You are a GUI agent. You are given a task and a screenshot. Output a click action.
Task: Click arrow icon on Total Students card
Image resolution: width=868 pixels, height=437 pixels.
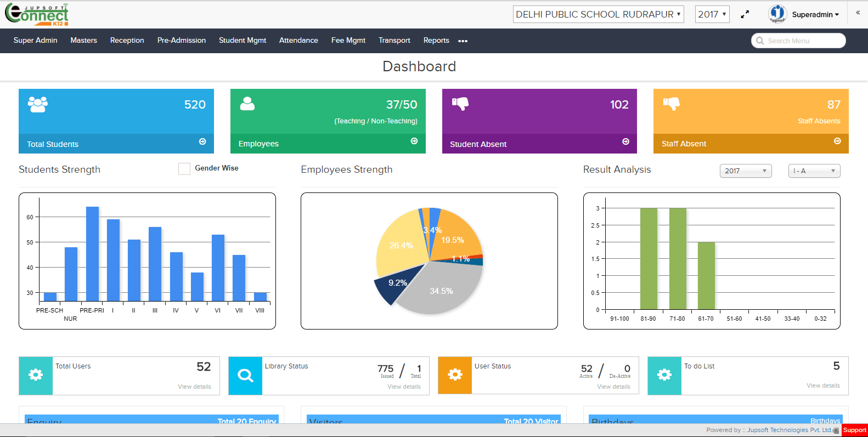tap(202, 141)
